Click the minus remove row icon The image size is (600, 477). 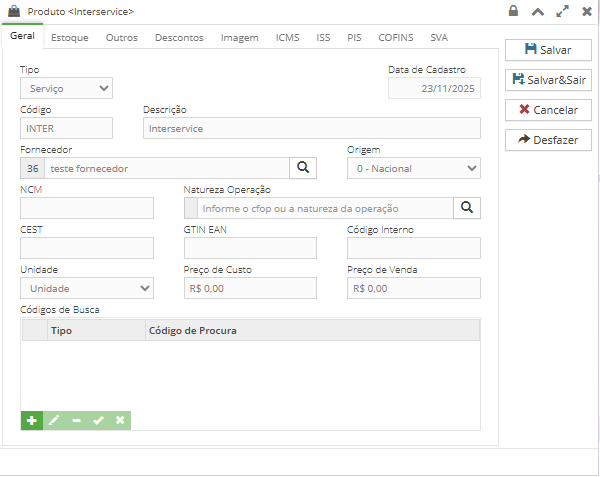76,421
